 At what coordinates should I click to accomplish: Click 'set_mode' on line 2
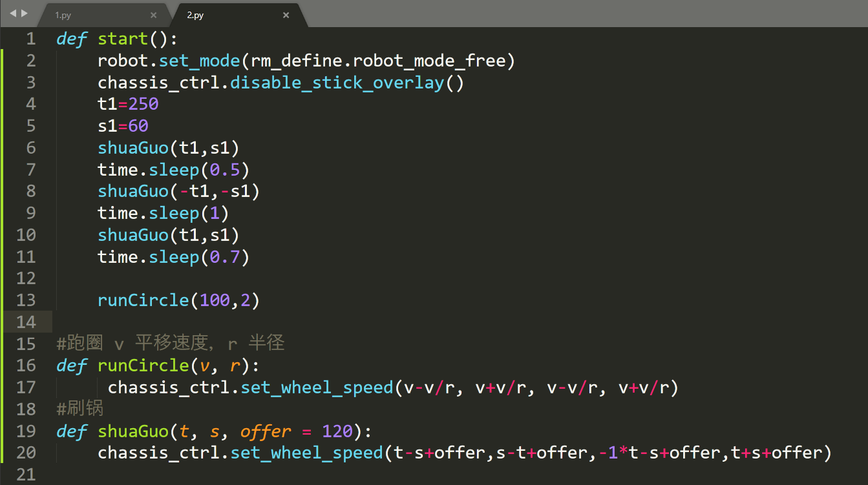click(200, 61)
